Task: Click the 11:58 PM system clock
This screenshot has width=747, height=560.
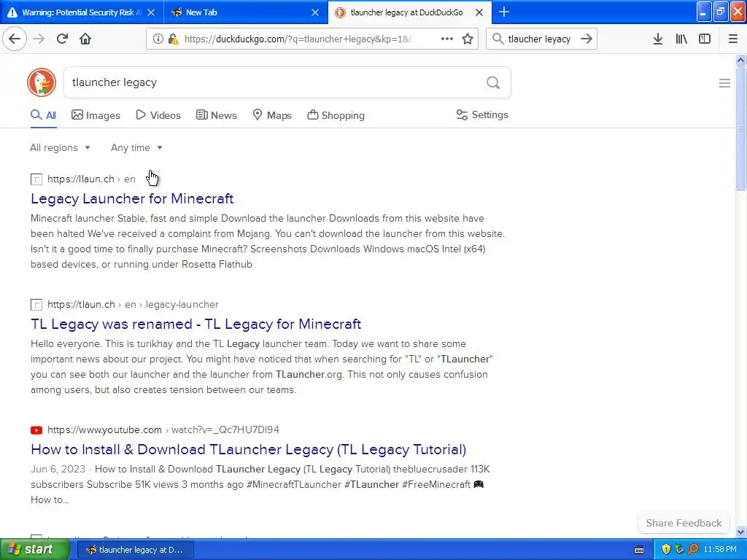Action: 720,549
